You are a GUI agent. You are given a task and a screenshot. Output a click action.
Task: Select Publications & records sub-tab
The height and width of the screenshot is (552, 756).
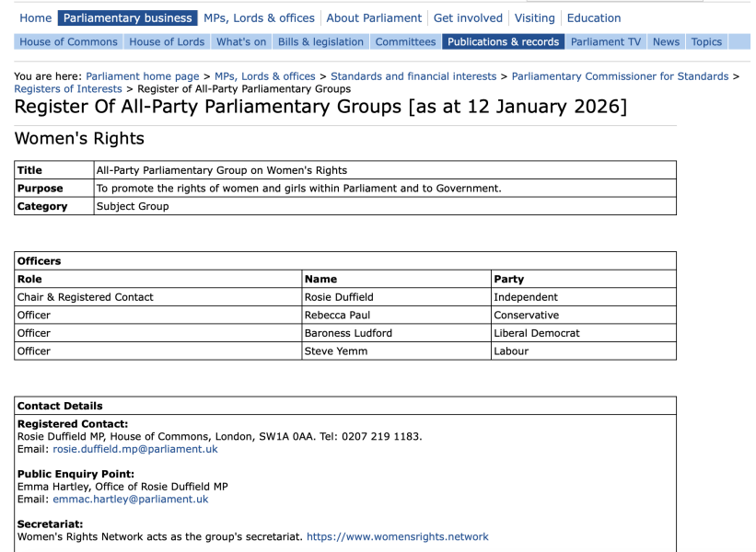503,41
